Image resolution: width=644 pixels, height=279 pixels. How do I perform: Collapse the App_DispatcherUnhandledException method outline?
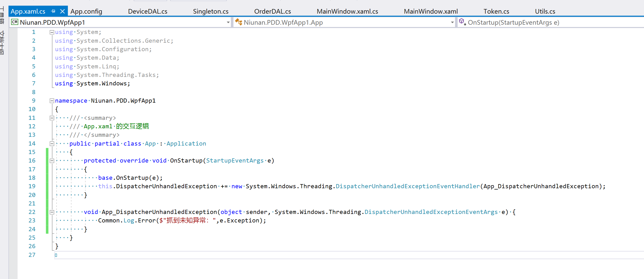(52, 212)
